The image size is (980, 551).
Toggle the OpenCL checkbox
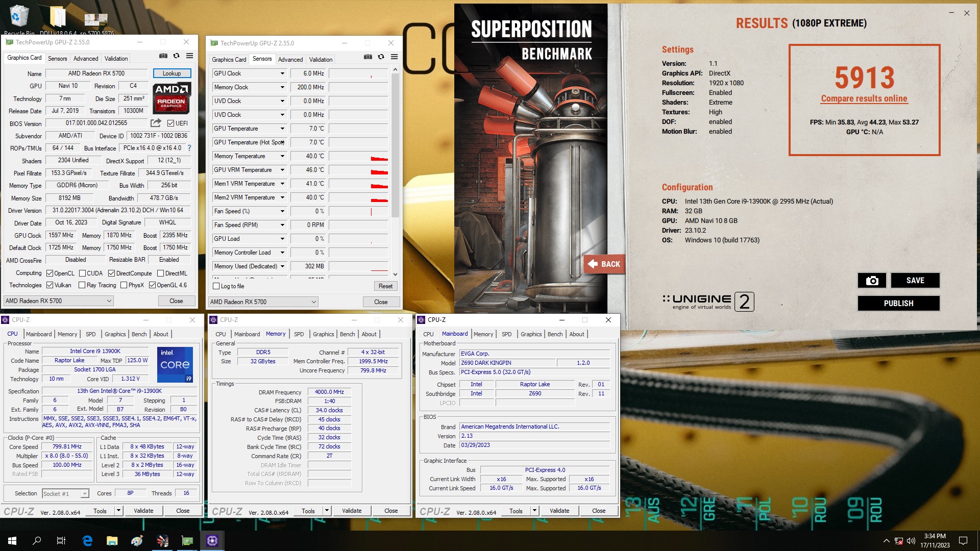point(50,273)
